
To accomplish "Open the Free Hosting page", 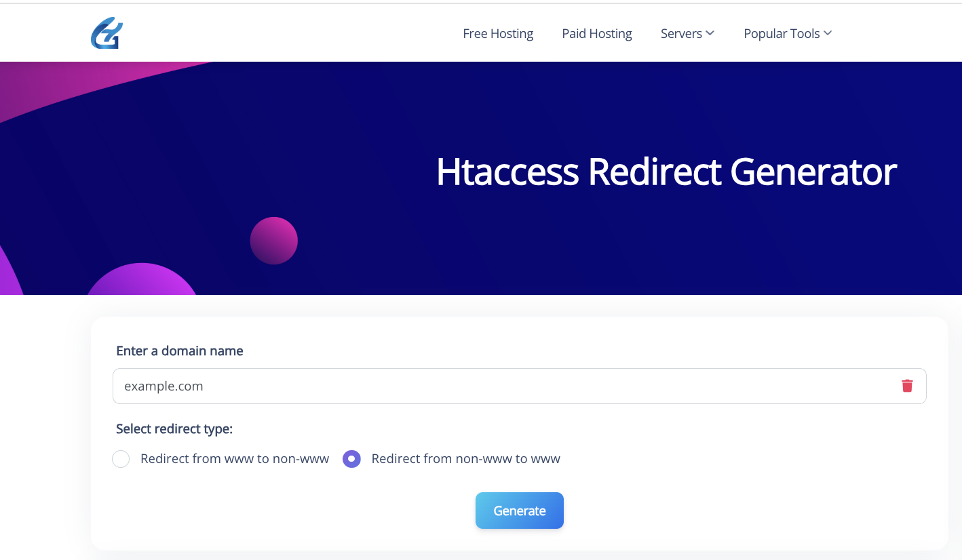I will 498,33.
